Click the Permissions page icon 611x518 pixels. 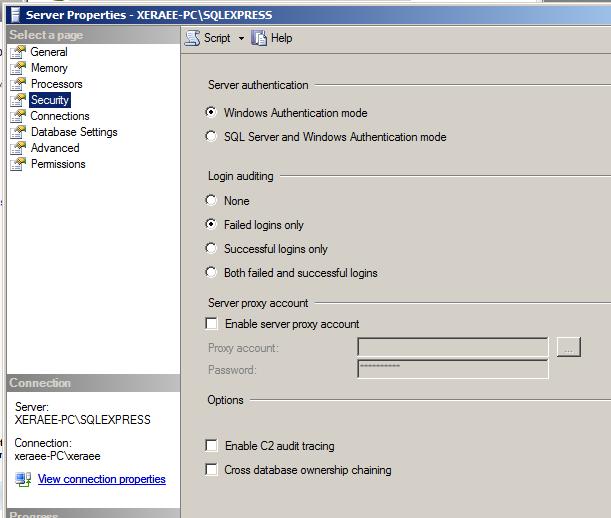pos(17,164)
